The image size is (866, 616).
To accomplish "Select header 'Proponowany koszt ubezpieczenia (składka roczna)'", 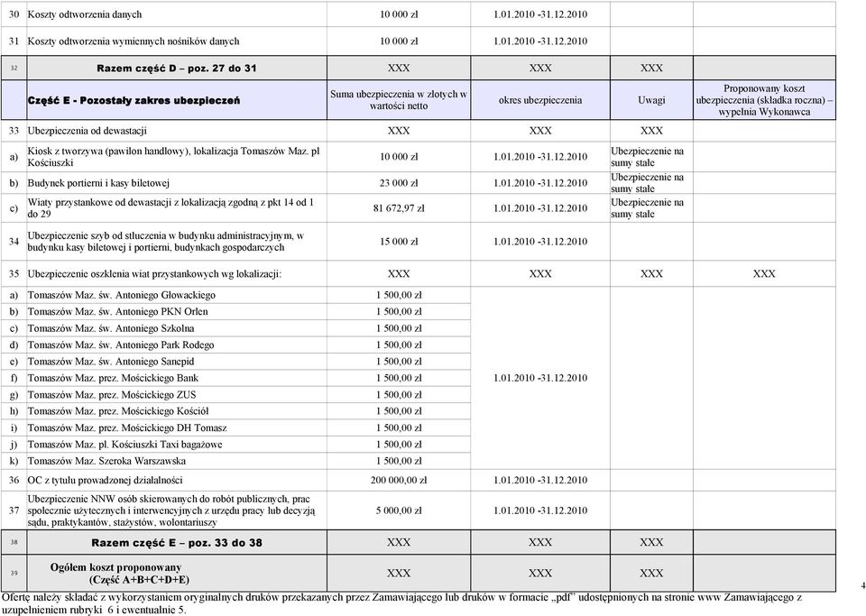I will pyautogui.click(x=764, y=100).
